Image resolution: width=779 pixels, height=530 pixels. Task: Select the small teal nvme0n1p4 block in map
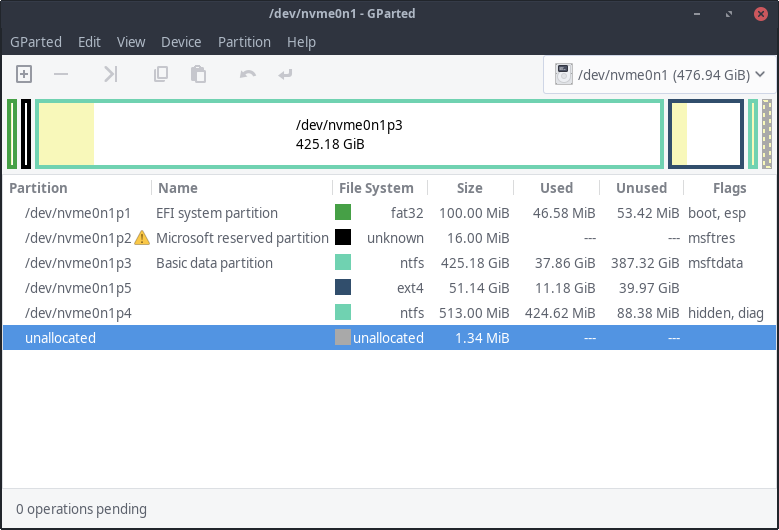click(x=753, y=134)
